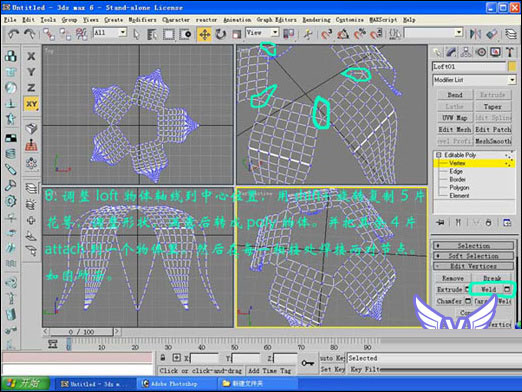Click the Chamfer button
This screenshot has height=392, width=522.
coord(449,301)
